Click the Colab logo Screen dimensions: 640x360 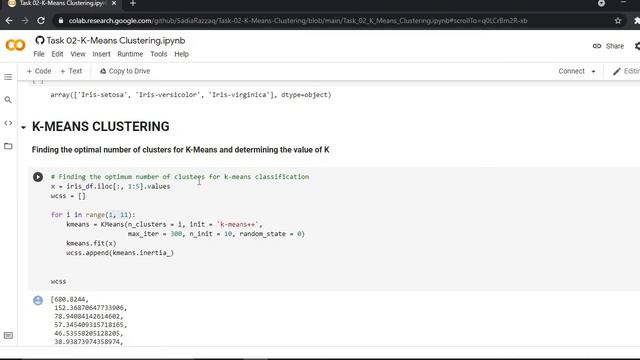click(16, 45)
